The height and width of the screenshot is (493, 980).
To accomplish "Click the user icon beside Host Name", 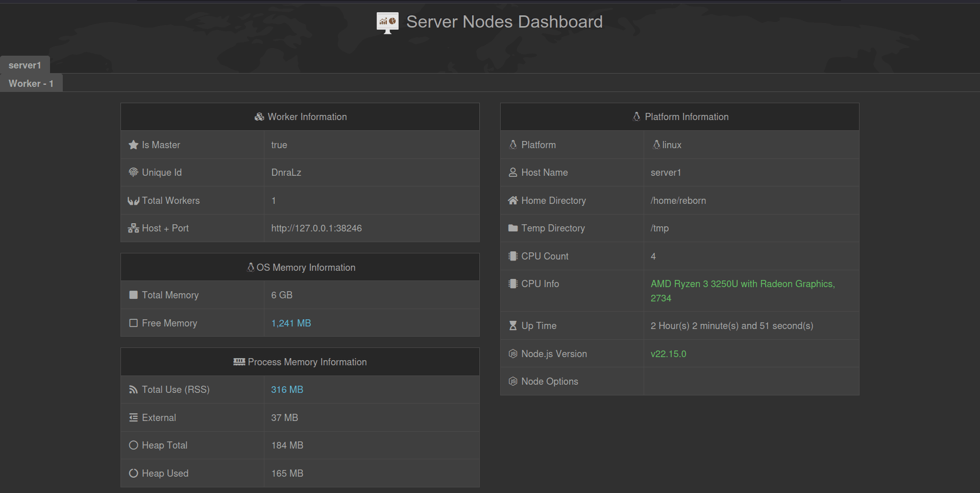I will pyautogui.click(x=513, y=173).
